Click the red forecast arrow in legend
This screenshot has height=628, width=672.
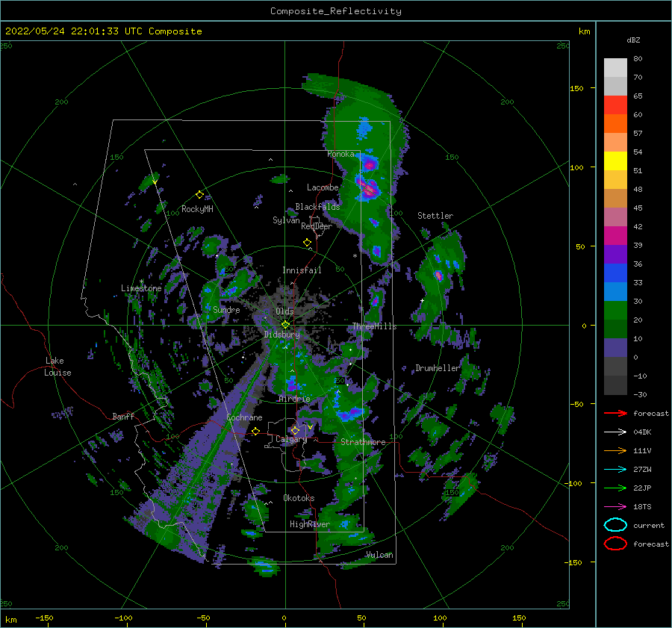click(x=615, y=413)
